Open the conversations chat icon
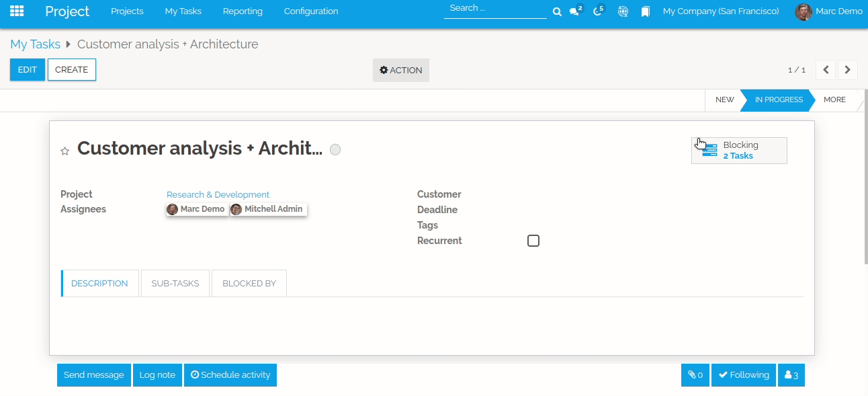This screenshot has width=868, height=396. pos(576,11)
